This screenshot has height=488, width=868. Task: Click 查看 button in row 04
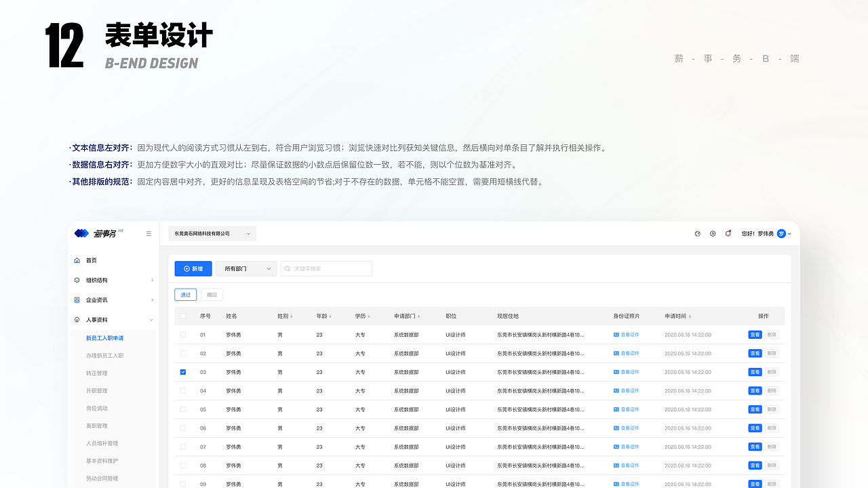pyautogui.click(x=755, y=391)
